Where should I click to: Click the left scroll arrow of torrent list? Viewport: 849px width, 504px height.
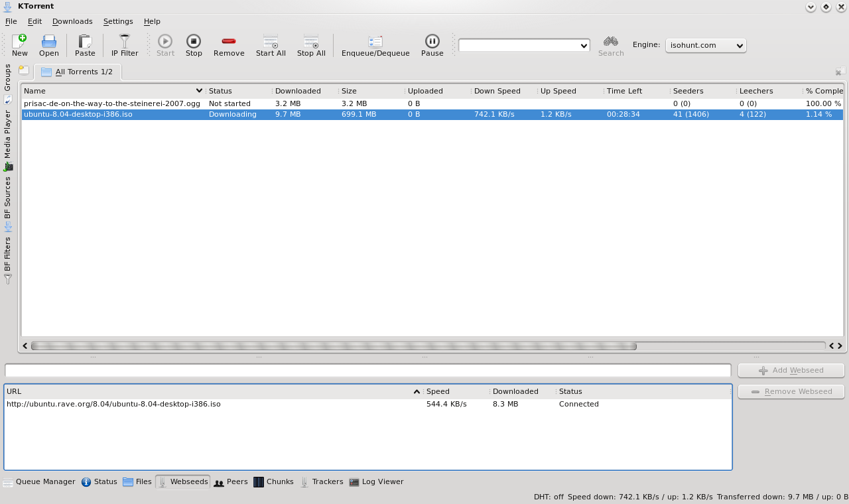tap(25, 346)
